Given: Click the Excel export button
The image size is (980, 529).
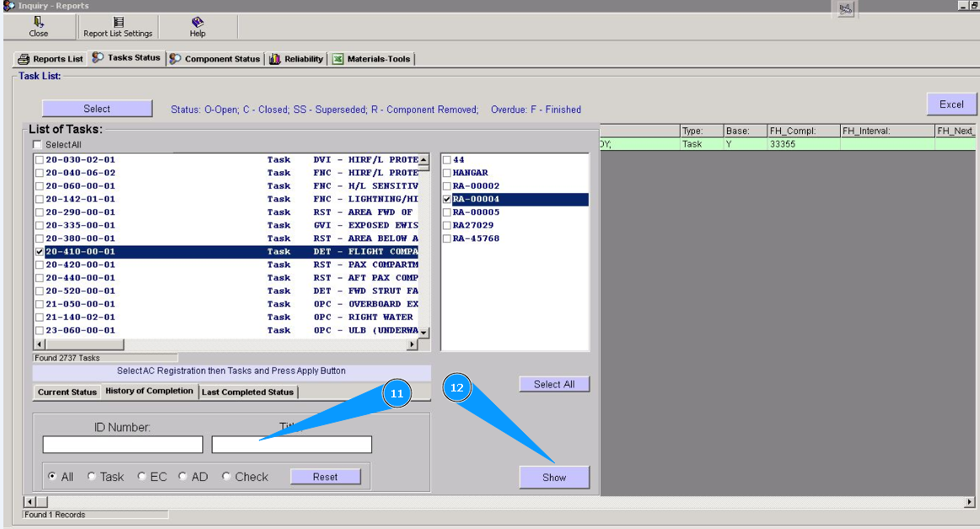Looking at the screenshot, I should (x=951, y=105).
